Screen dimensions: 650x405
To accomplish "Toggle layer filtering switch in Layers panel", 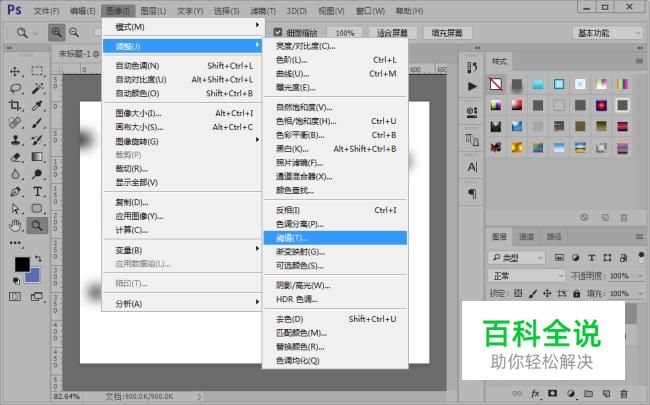I will pyautogui.click(x=641, y=257).
